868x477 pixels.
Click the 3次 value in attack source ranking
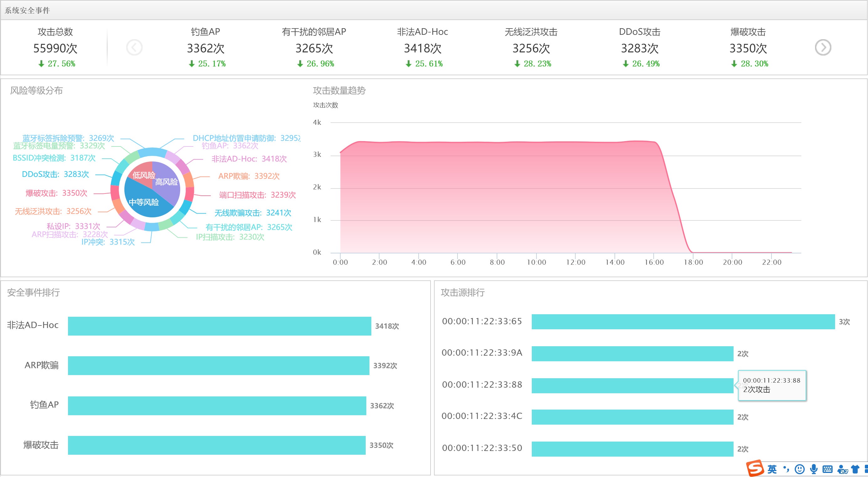pyautogui.click(x=844, y=322)
